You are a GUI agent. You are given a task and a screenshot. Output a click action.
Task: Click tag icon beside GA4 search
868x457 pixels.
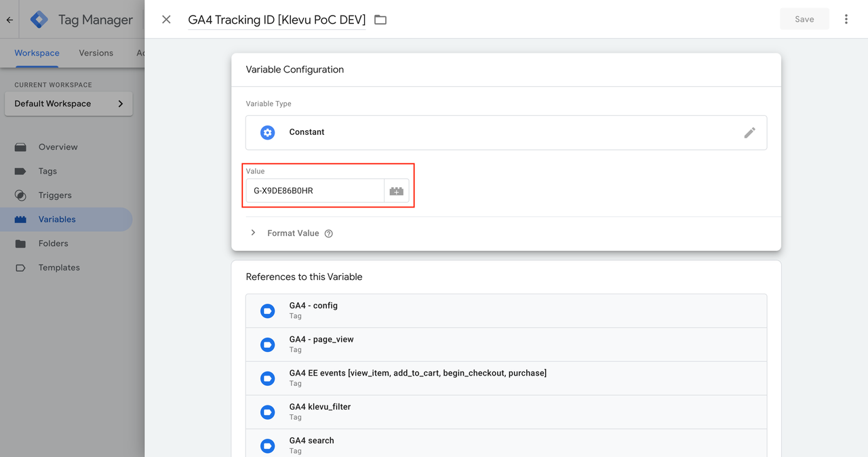pyautogui.click(x=268, y=445)
